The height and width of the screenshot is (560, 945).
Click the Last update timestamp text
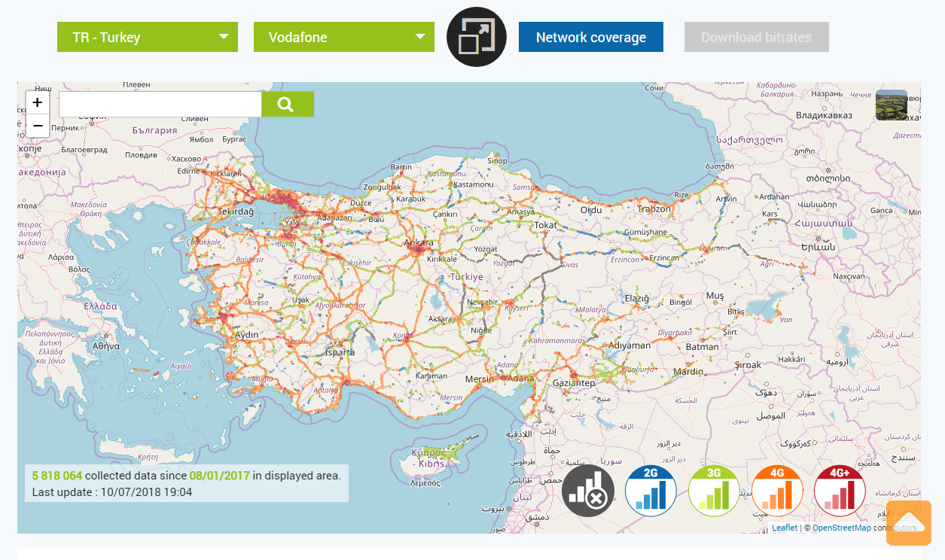pyautogui.click(x=112, y=492)
